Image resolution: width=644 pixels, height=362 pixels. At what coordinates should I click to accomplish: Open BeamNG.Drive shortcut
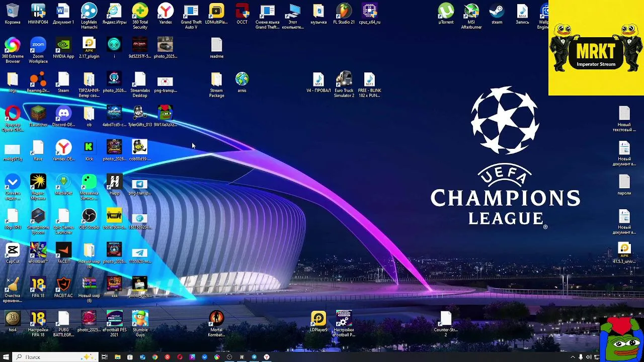pos(38,82)
